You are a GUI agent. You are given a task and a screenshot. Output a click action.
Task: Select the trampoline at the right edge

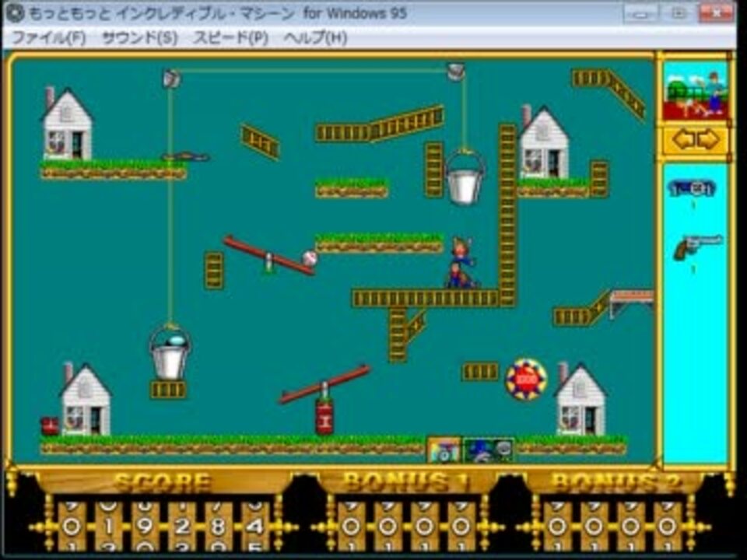click(631, 303)
